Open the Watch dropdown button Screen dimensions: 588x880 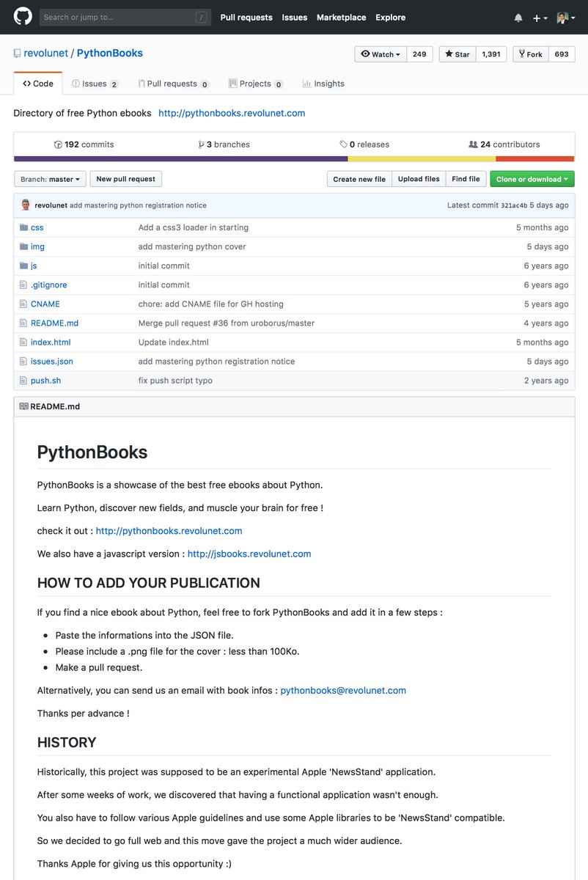coord(381,54)
